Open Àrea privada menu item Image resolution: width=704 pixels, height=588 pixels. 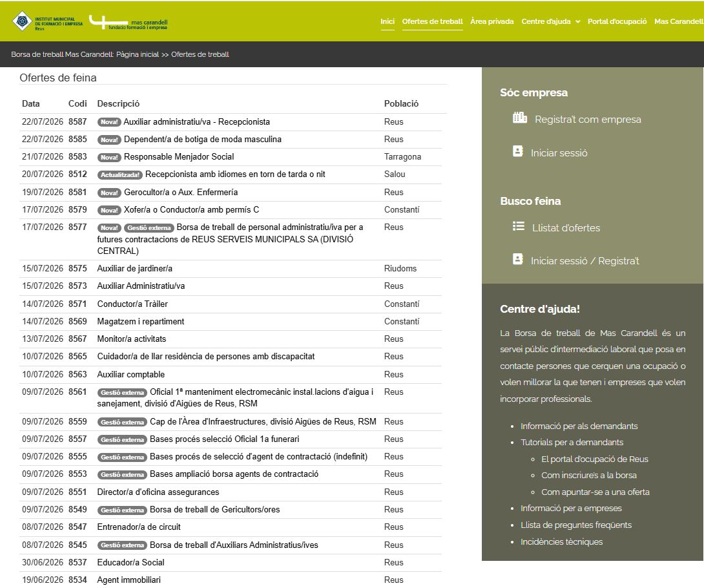tap(492, 21)
